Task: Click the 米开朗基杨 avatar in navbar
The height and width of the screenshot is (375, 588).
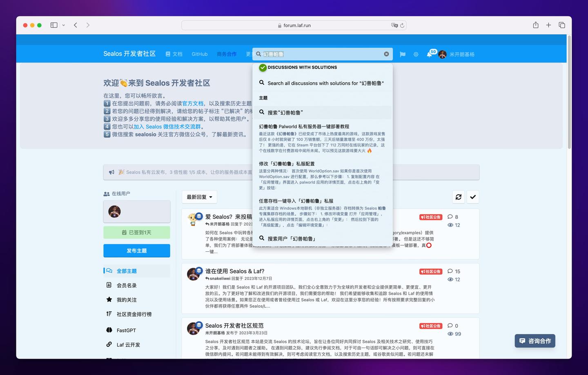Action: [442, 54]
